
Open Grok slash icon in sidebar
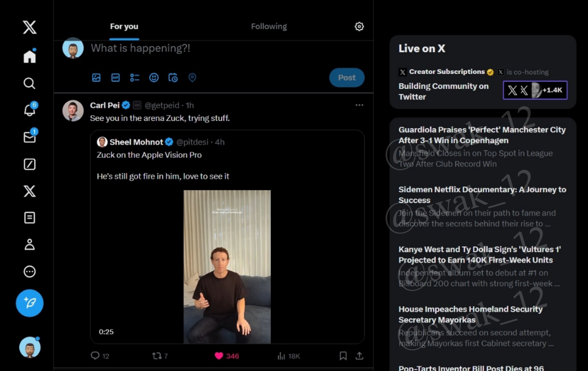tap(29, 164)
